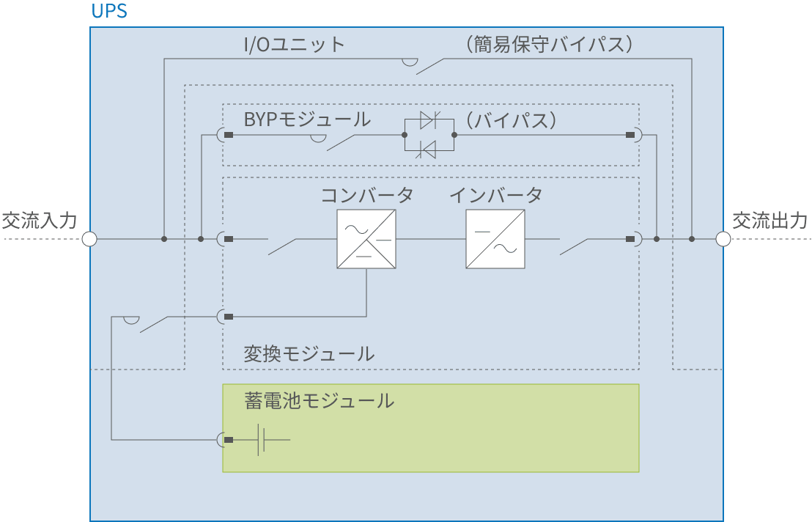Click the 'UPS' title label
Viewport: 812px width, 522px height.
pos(109,11)
